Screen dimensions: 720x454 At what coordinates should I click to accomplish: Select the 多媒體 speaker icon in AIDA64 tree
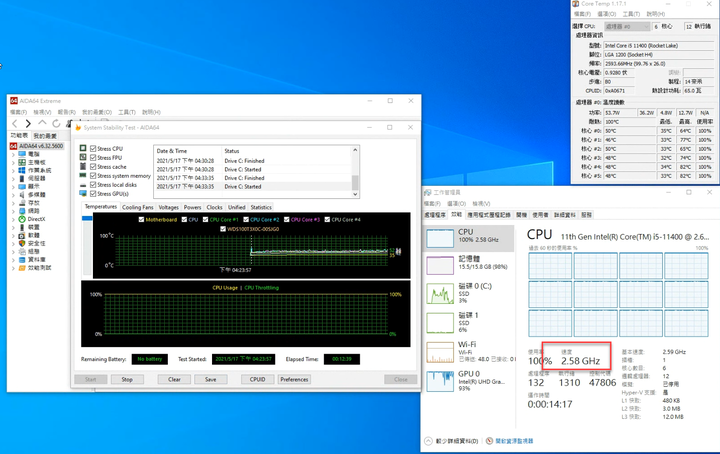tap(22, 195)
